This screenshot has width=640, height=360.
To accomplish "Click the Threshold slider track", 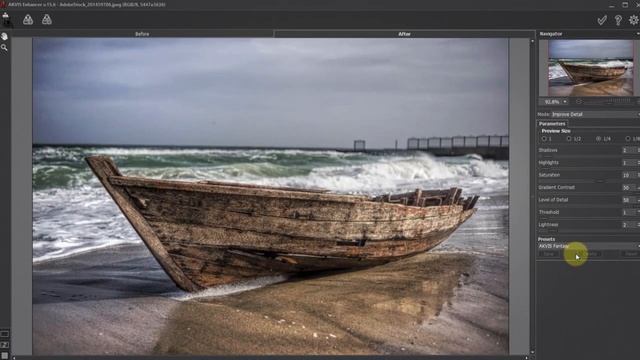I will (x=580, y=218).
